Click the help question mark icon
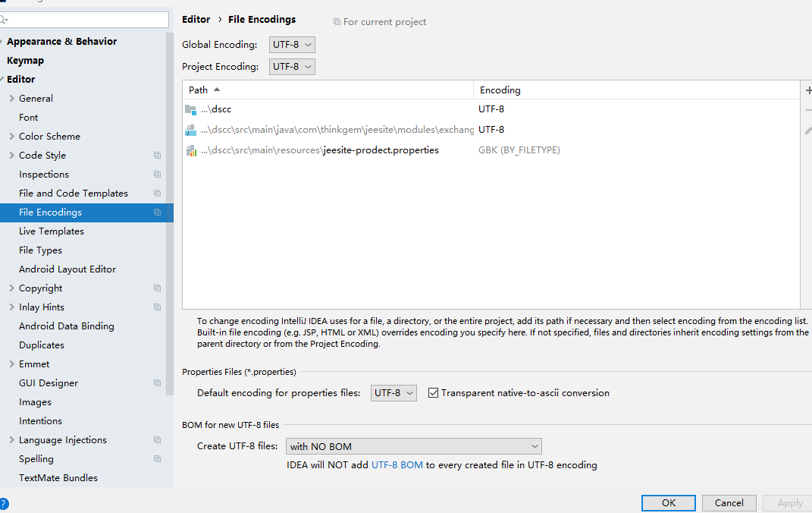Viewport: 812px width, 513px height. [x=3, y=504]
